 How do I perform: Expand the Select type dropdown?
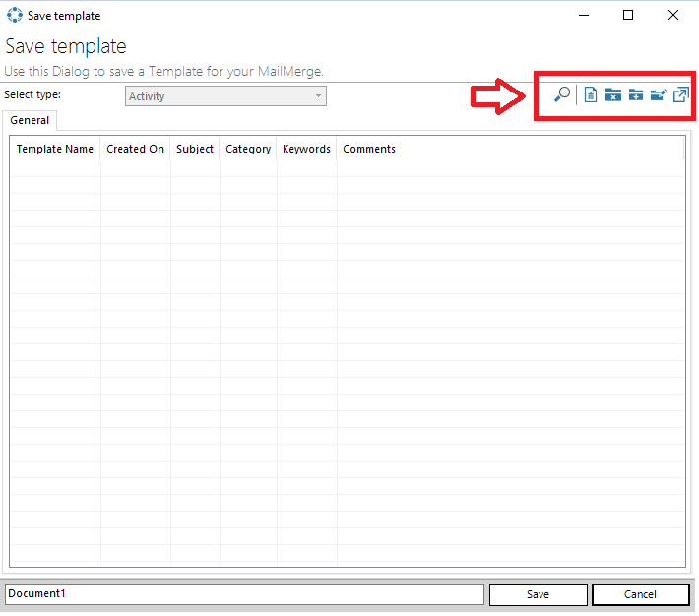(x=318, y=96)
